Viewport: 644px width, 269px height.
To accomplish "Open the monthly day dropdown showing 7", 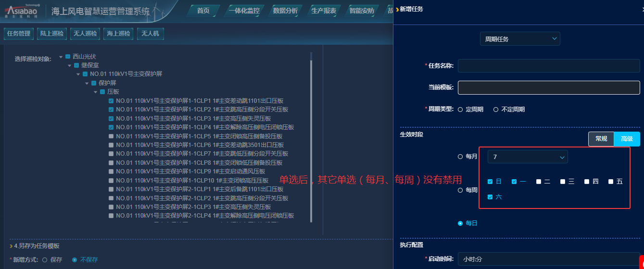I will tap(528, 157).
